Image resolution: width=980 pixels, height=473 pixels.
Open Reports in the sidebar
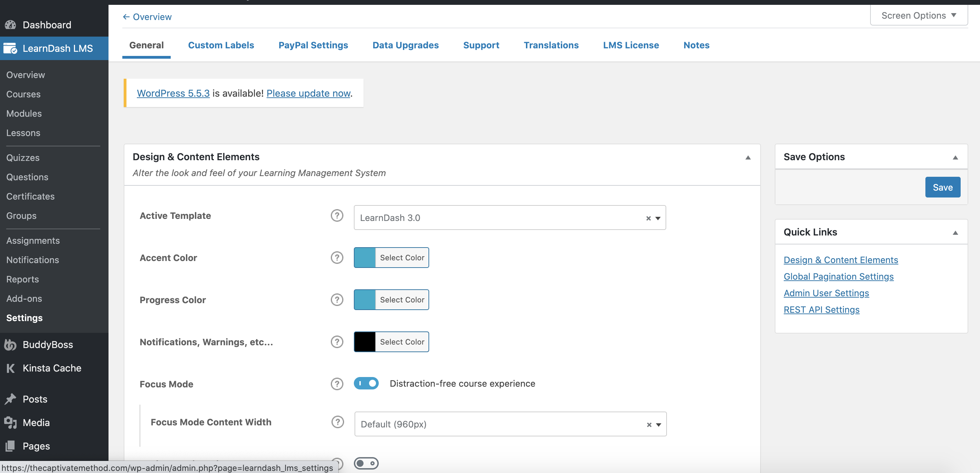click(x=22, y=279)
